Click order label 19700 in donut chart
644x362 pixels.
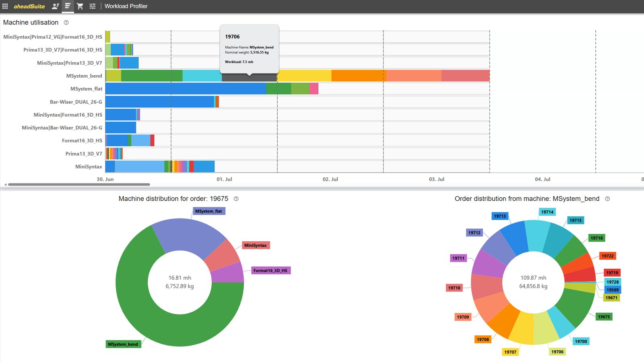point(581,341)
